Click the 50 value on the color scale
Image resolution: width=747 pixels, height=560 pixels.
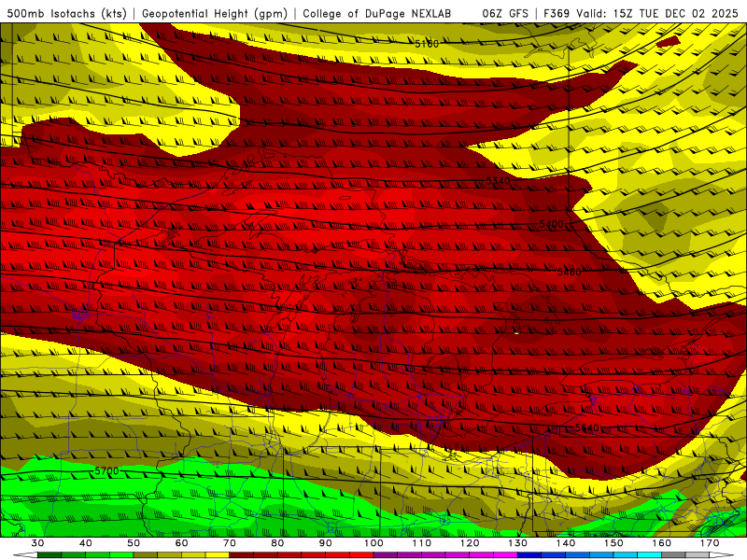pos(134,543)
